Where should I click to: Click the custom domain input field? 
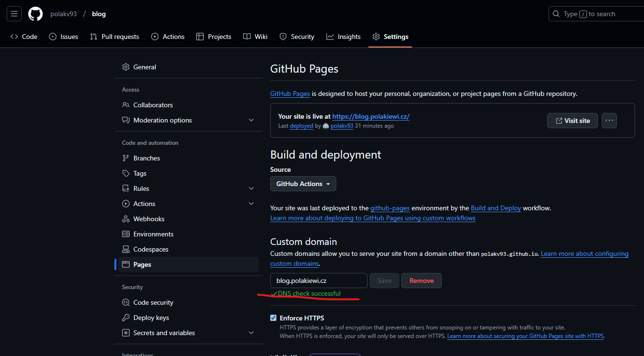click(x=319, y=281)
